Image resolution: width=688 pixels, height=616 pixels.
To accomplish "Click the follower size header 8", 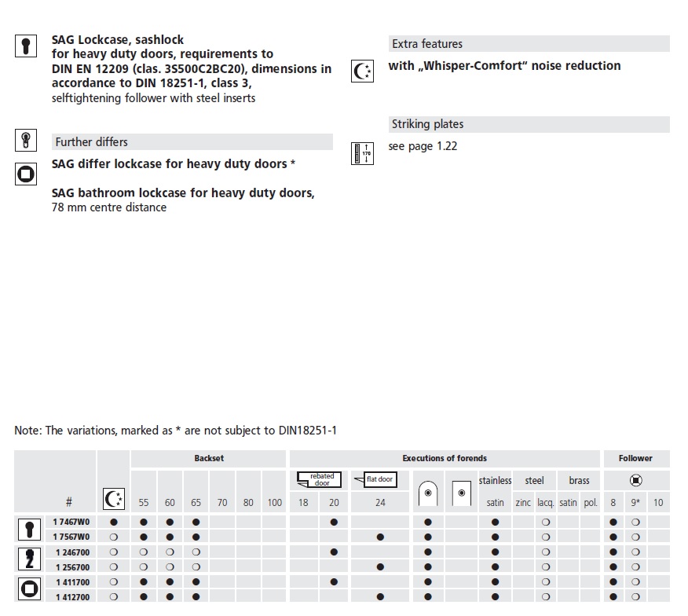I will coord(613,503).
